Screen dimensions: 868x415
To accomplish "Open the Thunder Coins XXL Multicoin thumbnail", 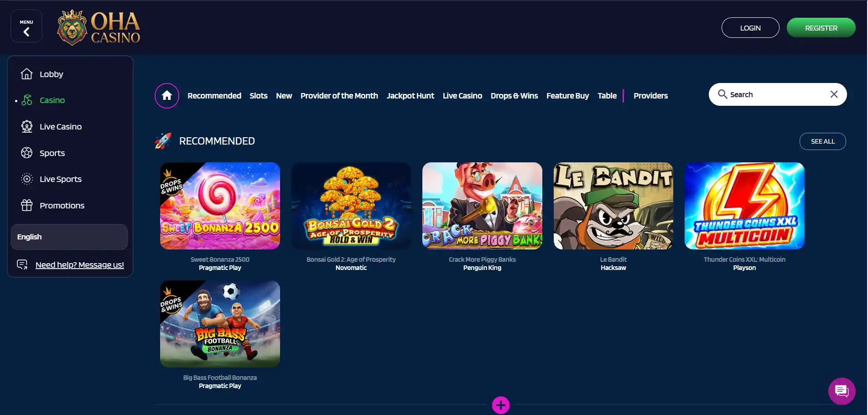I will click(x=744, y=206).
